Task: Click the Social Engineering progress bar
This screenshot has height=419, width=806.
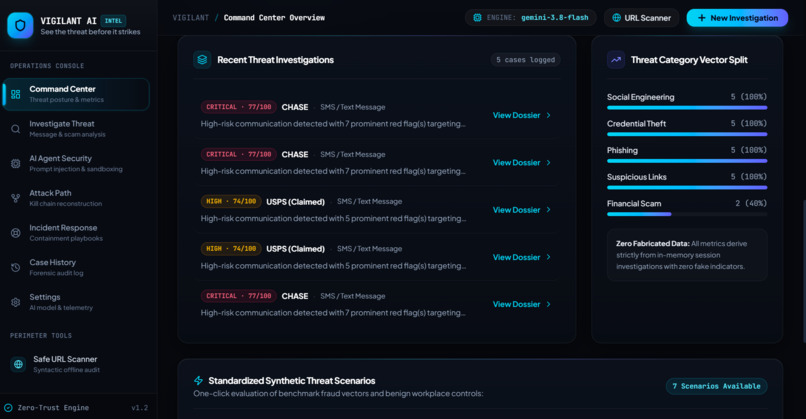Action: click(x=687, y=107)
